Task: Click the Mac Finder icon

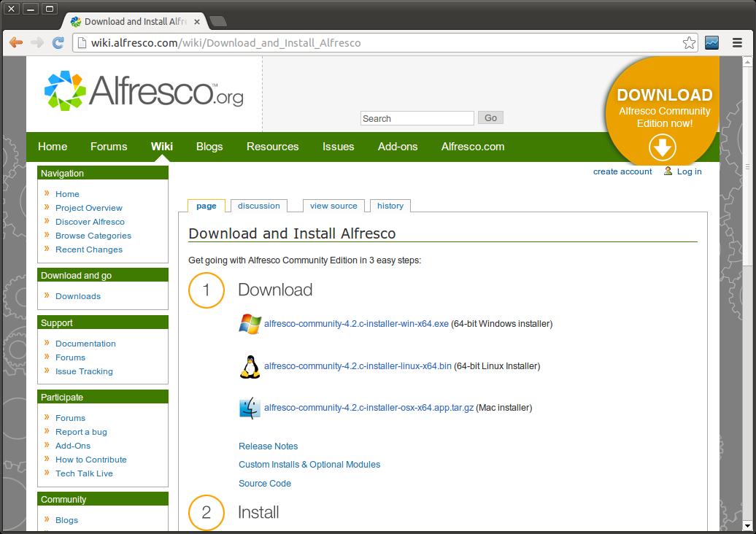Action: click(250, 409)
